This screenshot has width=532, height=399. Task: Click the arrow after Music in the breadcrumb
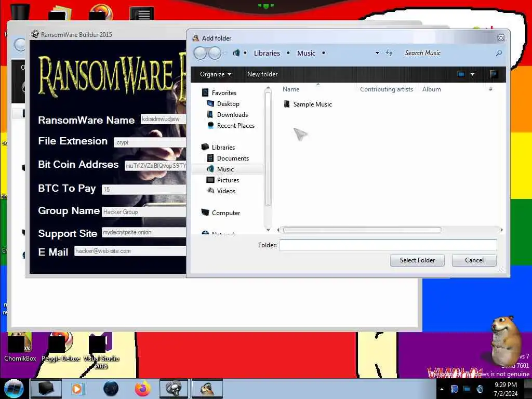323,53
